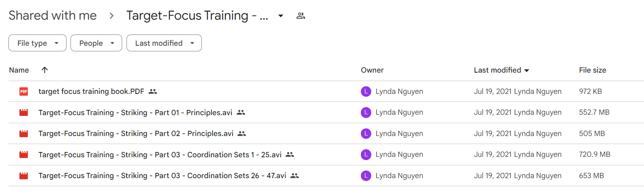
Task: Toggle the Name sort direction arrow
Action: 44,70
